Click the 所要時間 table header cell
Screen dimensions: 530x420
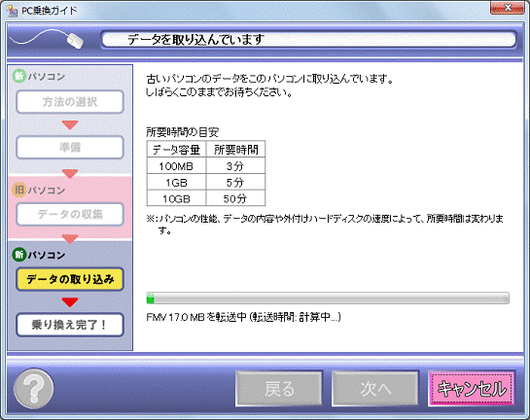pos(236,150)
